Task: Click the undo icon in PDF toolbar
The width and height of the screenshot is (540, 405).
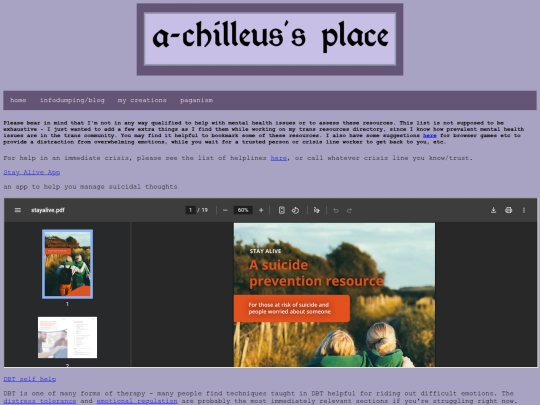Action: pos(336,210)
